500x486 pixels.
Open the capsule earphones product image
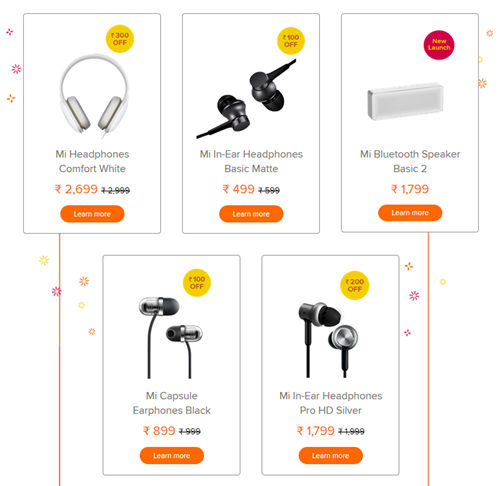pos(170,337)
